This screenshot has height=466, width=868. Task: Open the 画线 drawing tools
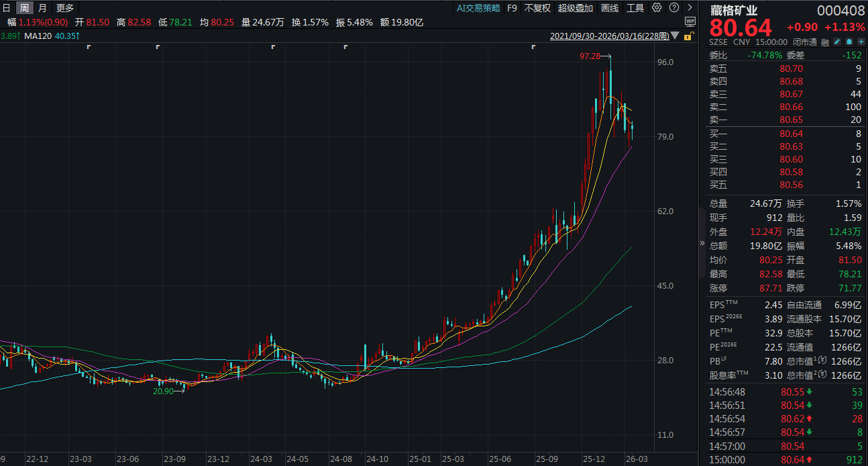pyautogui.click(x=610, y=8)
